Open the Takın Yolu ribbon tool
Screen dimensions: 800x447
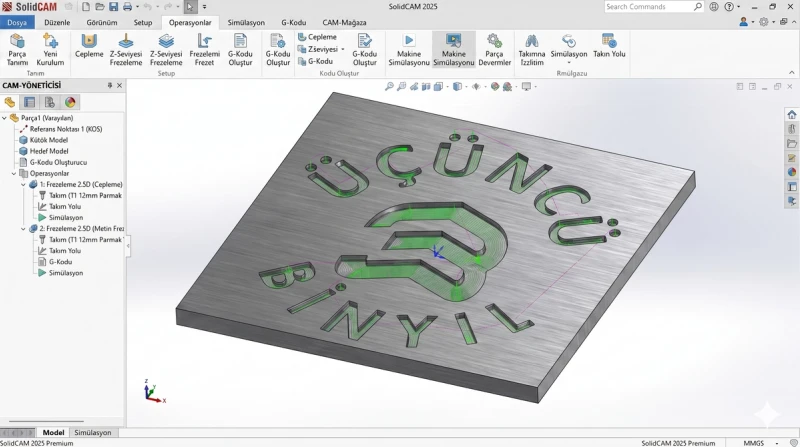pos(609,46)
